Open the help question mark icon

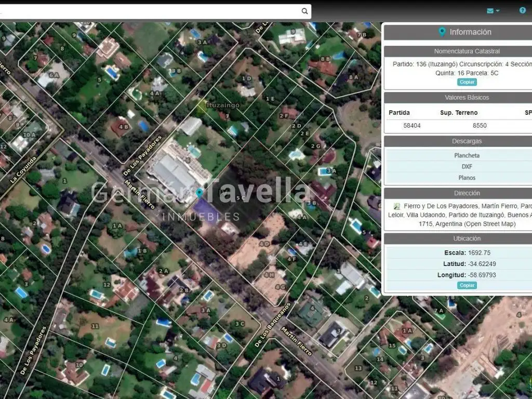(x=523, y=10)
